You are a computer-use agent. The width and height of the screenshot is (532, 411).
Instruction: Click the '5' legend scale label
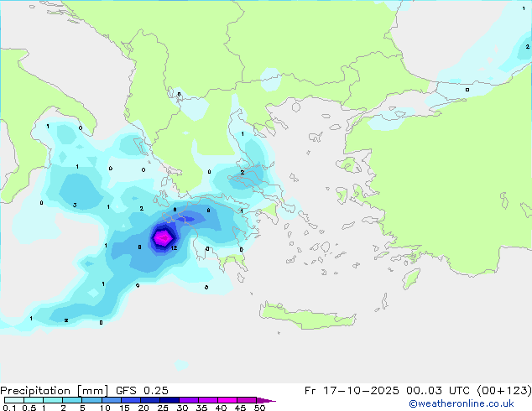pyautogui.click(x=82, y=408)
